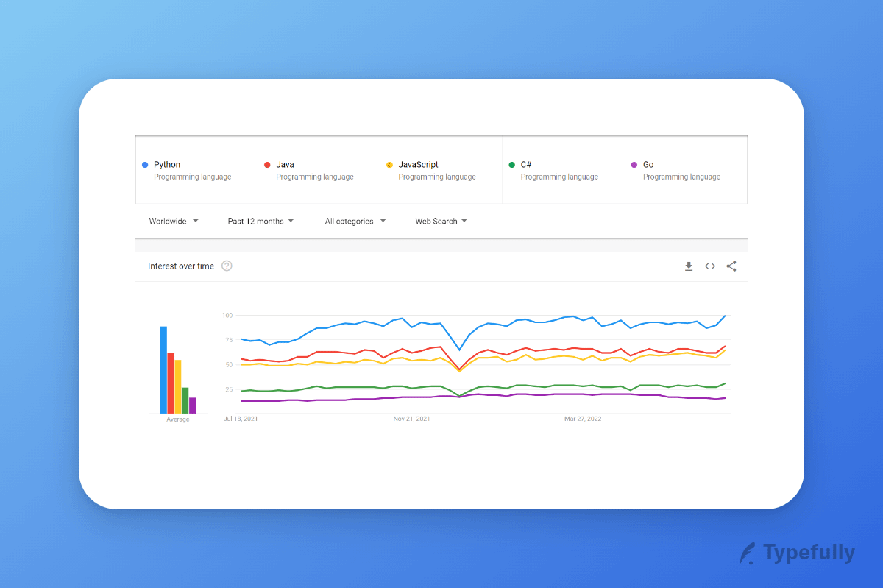This screenshot has height=588, width=883.
Task: Open the Worldwide region dropdown
Action: pos(174,221)
